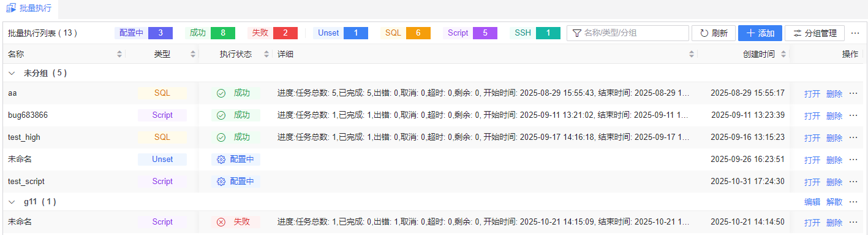Filter by 失败 status count 2
868x235 pixels.
coord(273,33)
